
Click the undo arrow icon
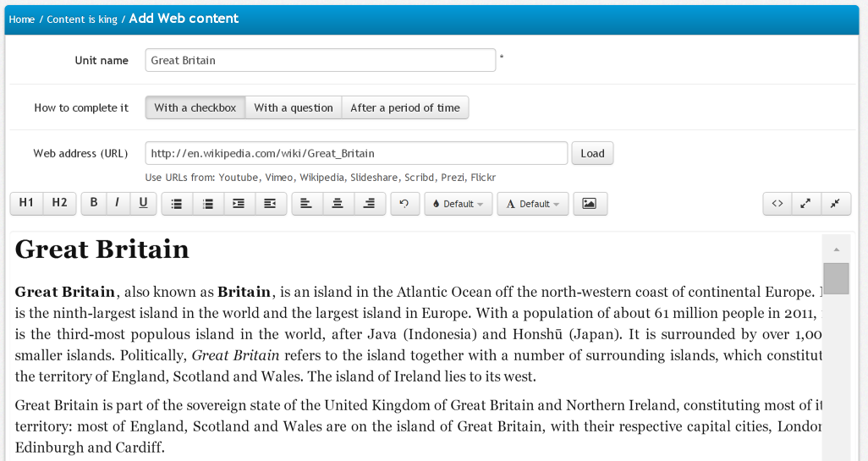(x=404, y=204)
